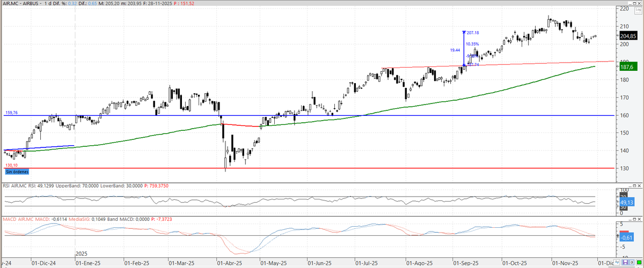Click the 01-Jul-25 date axis label
Image resolution: width=644 pixels, height=268 pixels.
(x=368, y=263)
